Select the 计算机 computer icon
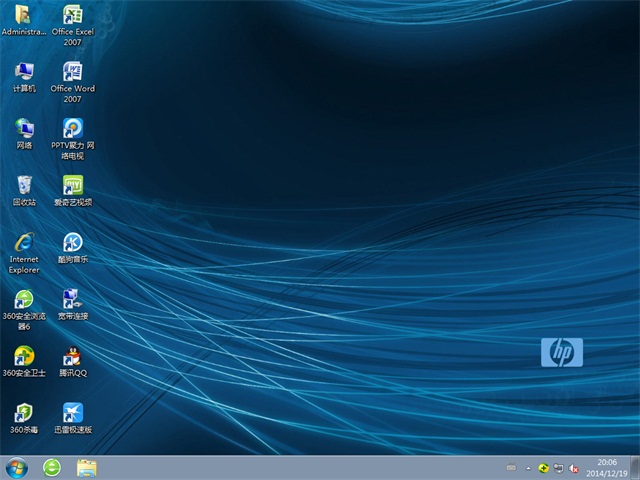Screen dimensions: 640x480 (24, 72)
